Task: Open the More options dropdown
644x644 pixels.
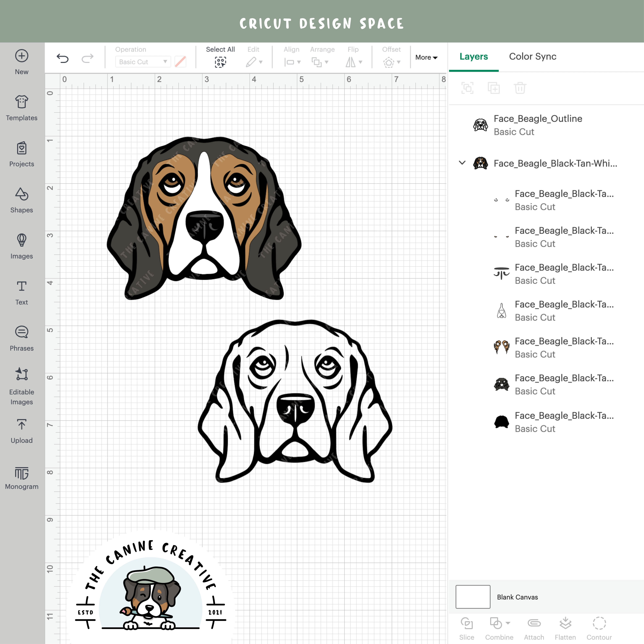Action: pos(426,57)
